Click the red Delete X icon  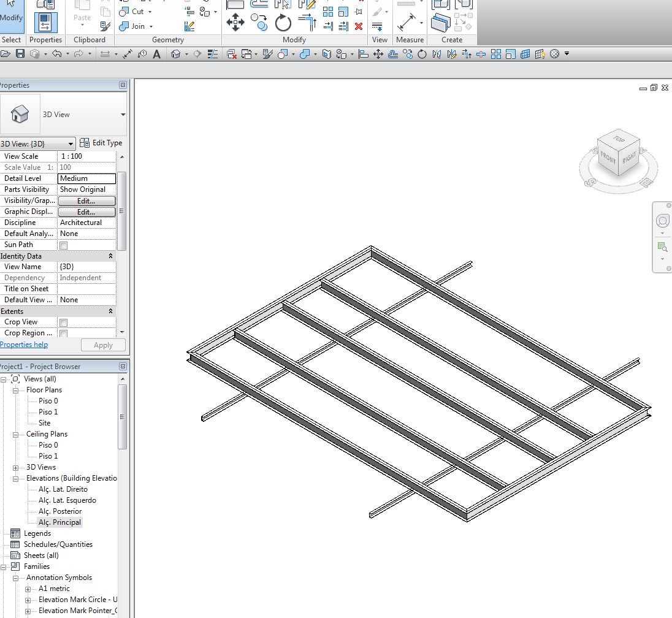coord(359,26)
